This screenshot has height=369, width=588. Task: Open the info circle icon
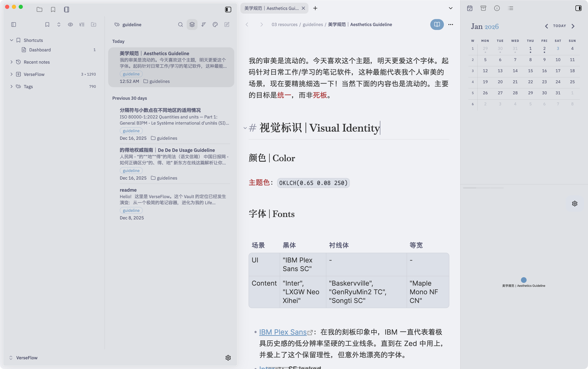point(497,8)
